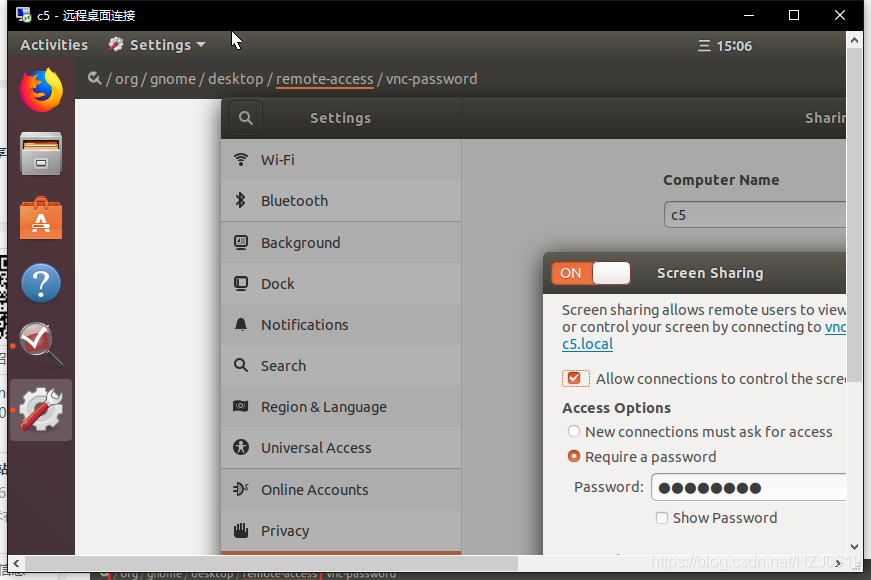Click the Wi-Fi signal icon
Image resolution: width=871 pixels, height=580 pixels.
click(x=241, y=159)
